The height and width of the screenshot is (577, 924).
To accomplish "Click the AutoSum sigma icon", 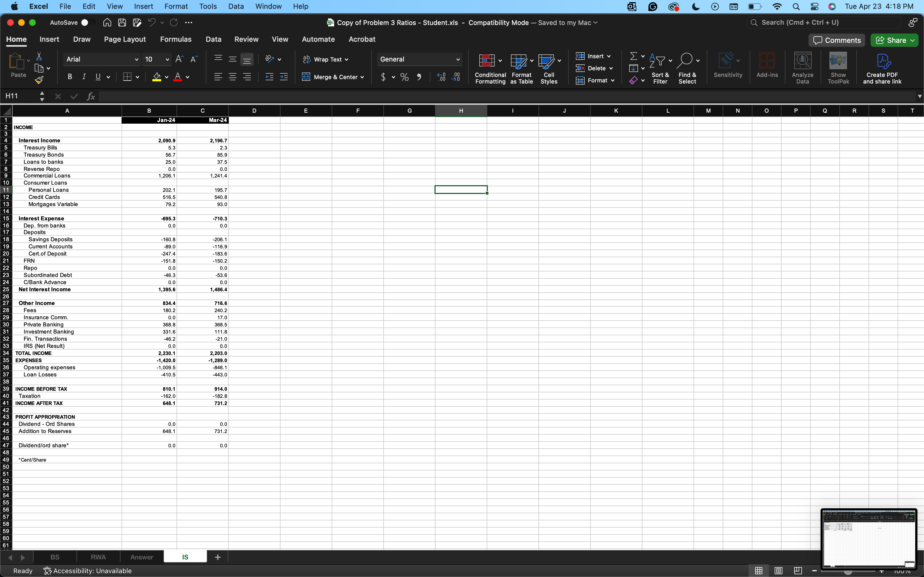I will point(633,56).
